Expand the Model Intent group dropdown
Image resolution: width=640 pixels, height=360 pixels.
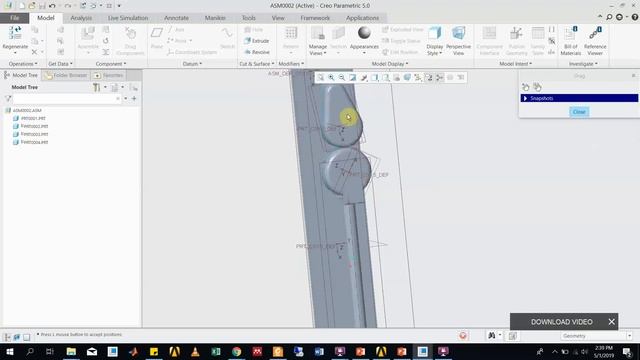[x=516, y=64]
